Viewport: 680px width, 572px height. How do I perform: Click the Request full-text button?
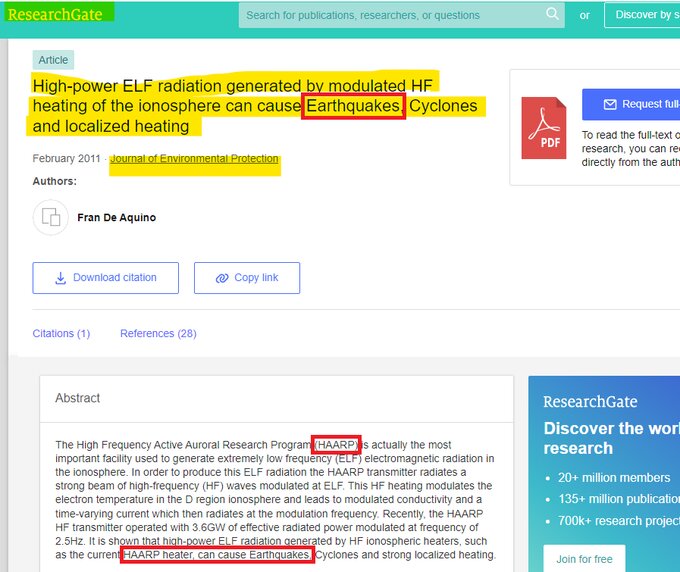(631, 105)
